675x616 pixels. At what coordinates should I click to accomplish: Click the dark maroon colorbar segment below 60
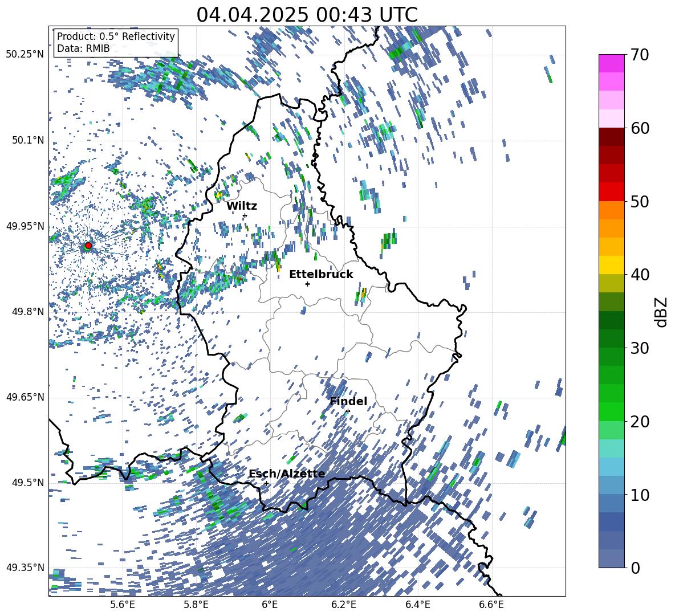[611, 137]
